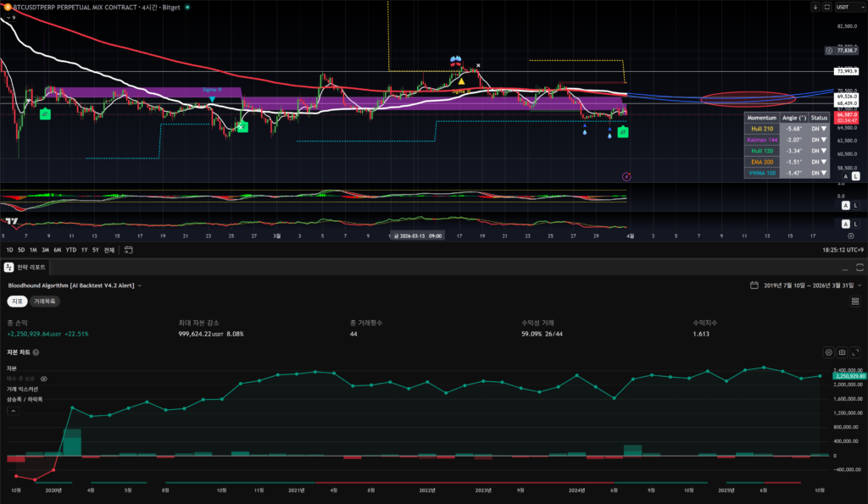This screenshot has height=504, width=868.
Task: Open the stacked list icon in strategy report
Action: point(854,301)
